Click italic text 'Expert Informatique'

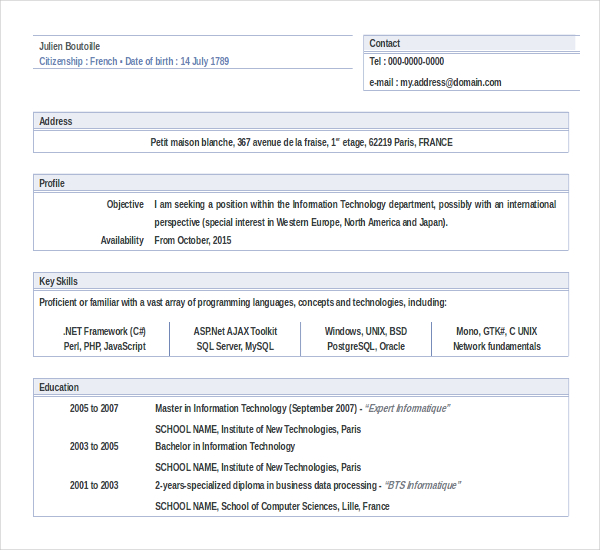(408, 408)
